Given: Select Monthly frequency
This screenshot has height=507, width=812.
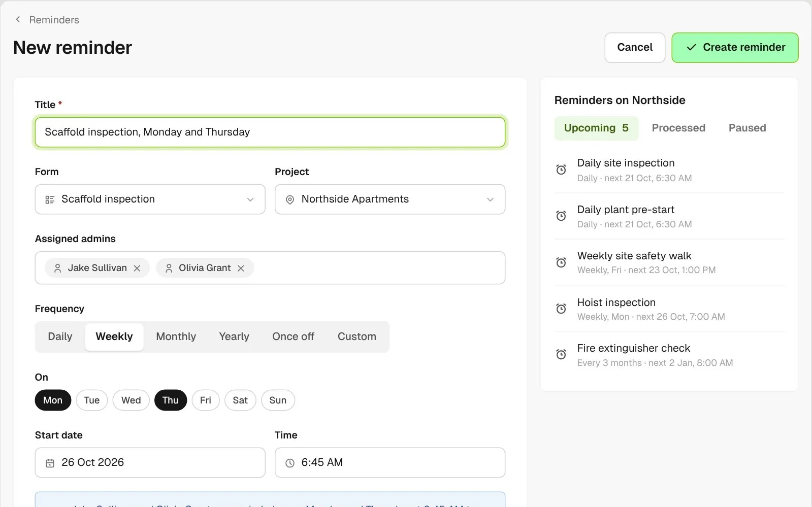Looking at the screenshot, I should [176, 336].
